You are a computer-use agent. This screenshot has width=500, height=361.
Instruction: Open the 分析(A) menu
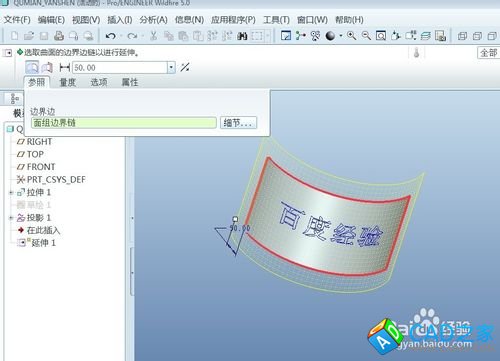click(x=153, y=20)
